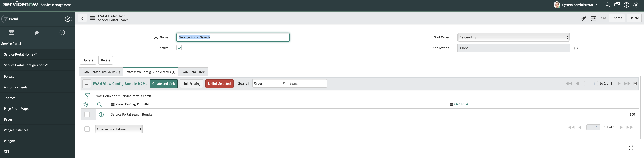Attach a file using the paperclip icon
The width and height of the screenshot is (644, 158).
[x=584, y=18]
